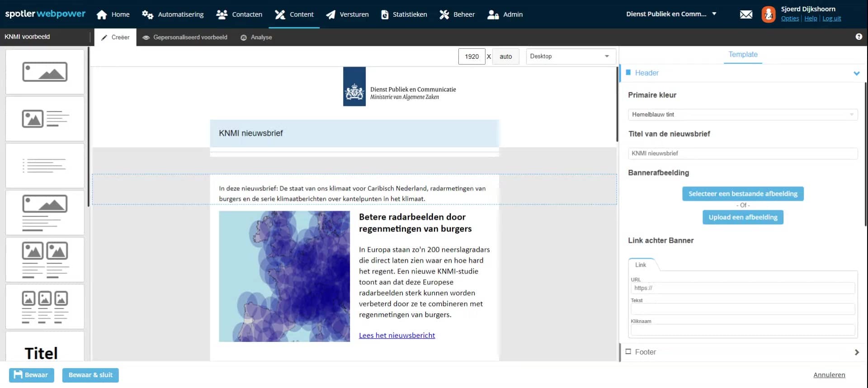Image resolution: width=868 pixels, height=388 pixels.
Task: Toggle the Footer section checkbox
Action: pyautogui.click(x=628, y=352)
